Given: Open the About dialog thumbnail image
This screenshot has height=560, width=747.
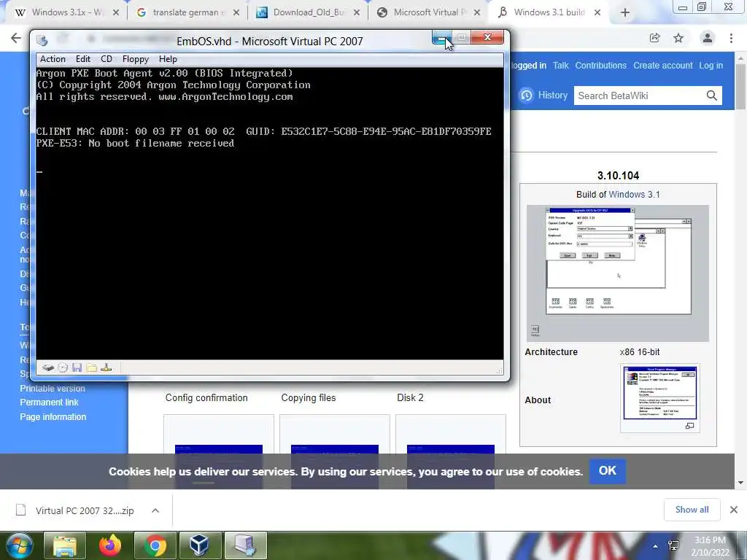Looking at the screenshot, I should 659,392.
